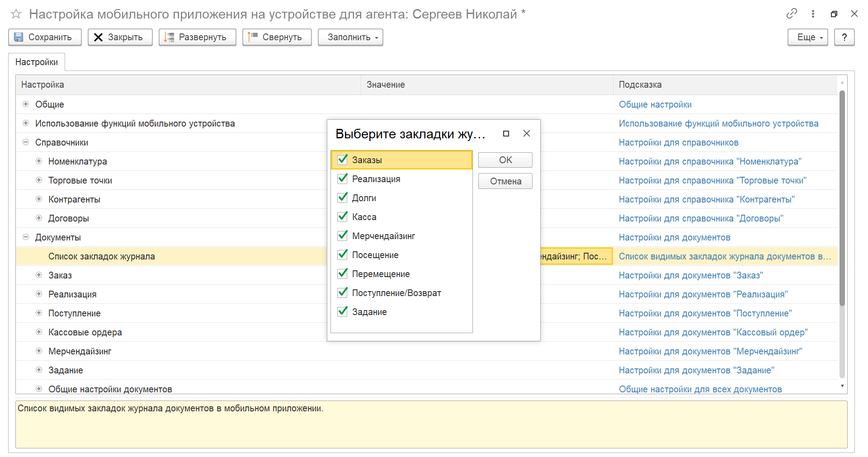Expand Общие настройки документов node
This screenshot has height=457, width=868.
click(x=39, y=389)
